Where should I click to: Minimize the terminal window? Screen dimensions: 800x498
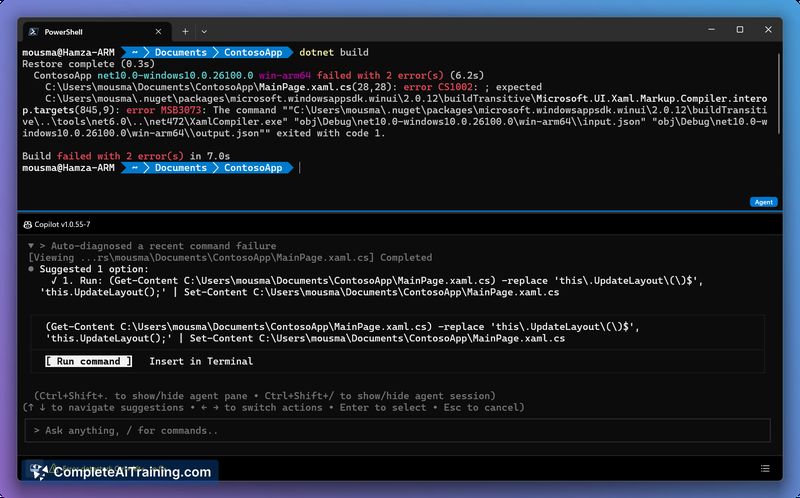tap(711, 30)
